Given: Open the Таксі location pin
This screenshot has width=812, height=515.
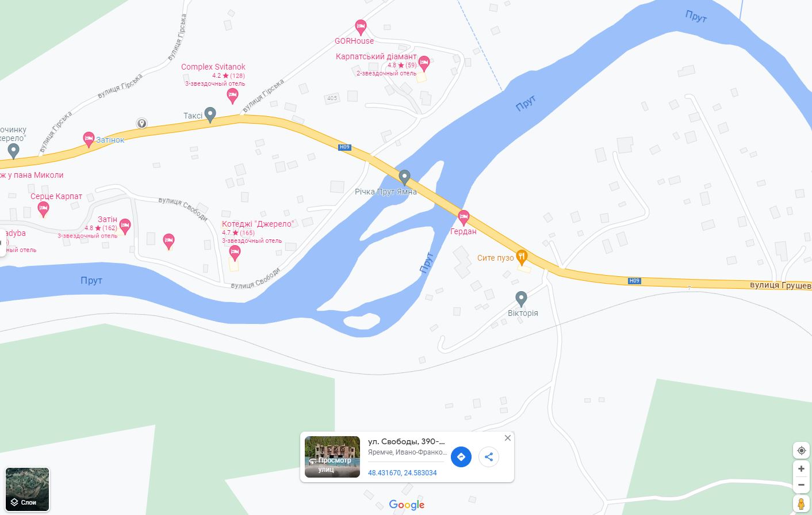Looking at the screenshot, I should tap(210, 115).
